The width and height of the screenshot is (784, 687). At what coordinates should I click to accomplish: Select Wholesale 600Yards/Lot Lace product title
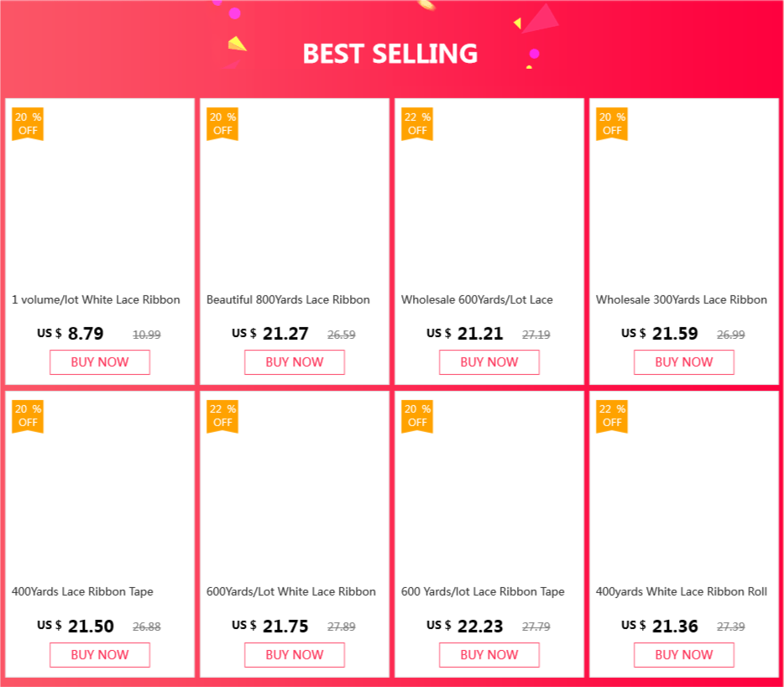click(477, 299)
